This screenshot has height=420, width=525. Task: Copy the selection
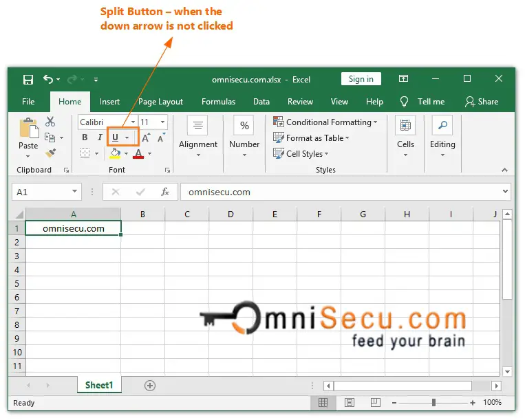[x=50, y=137]
